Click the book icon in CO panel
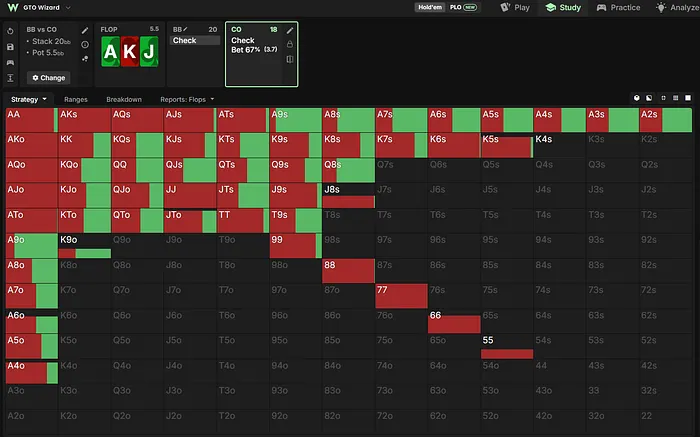Viewport: 700px width, 437px height. (x=290, y=59)
